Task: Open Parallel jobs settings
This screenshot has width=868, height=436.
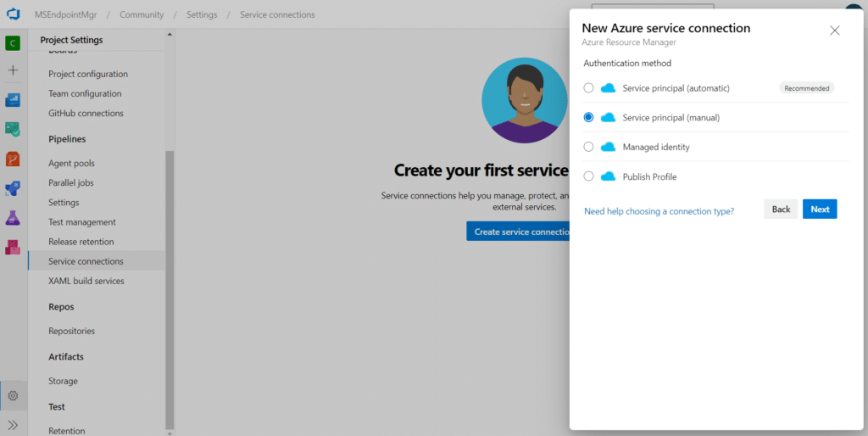Action: pyautogui.click(x=71, y=183)
